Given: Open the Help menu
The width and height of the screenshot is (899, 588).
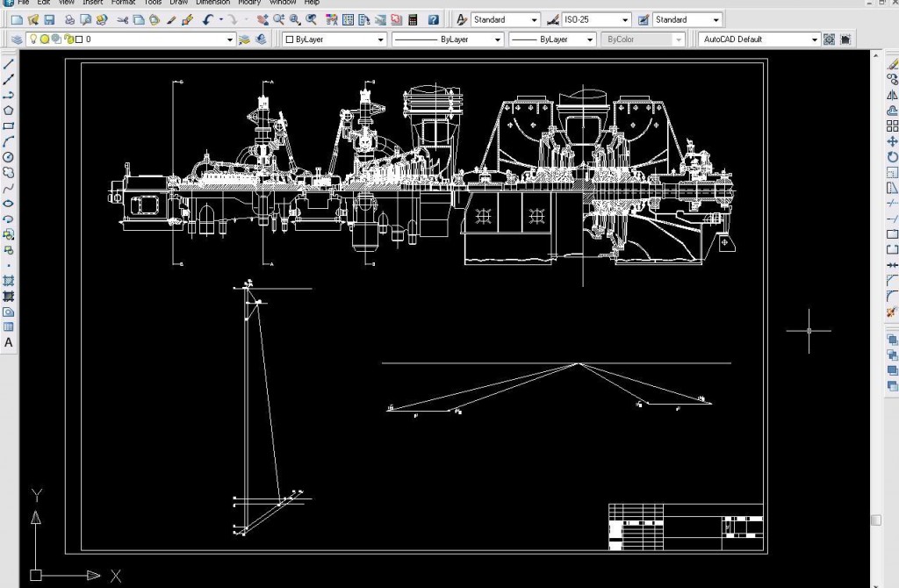Looking at the screenshot, I should (312, 3).
